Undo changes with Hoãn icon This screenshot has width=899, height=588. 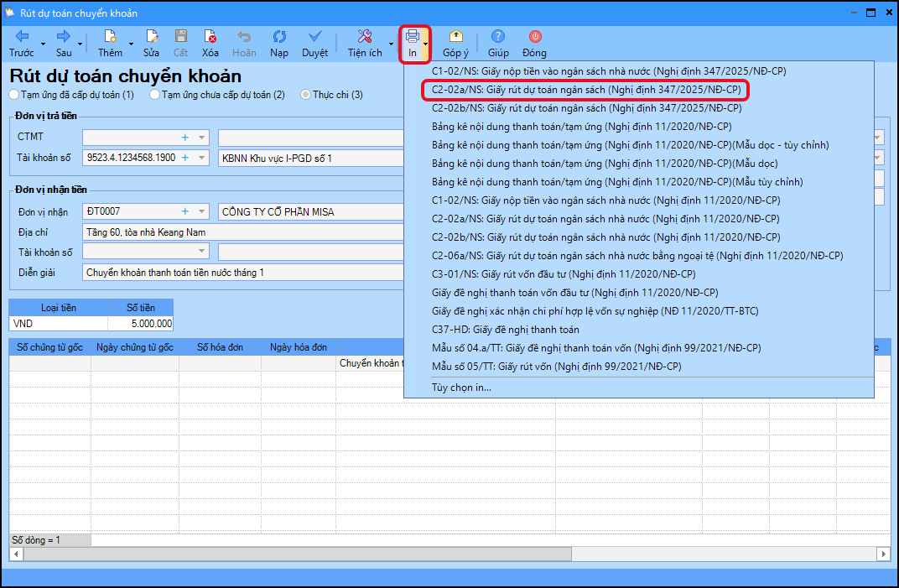click(244, 37)
